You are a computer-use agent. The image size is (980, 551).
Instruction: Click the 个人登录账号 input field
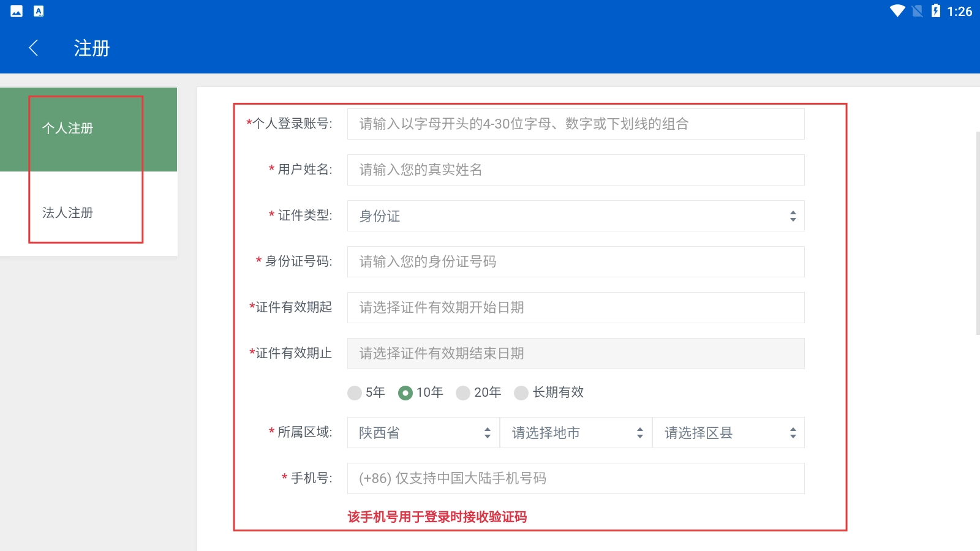point(575,124)
